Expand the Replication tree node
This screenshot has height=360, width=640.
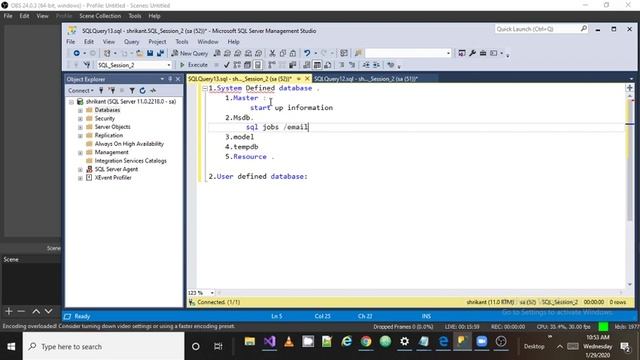[80, 136]
